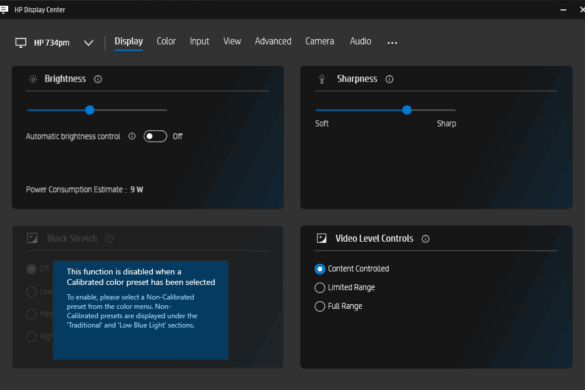Image resolution: width=585 pixels, height=390 pixels.
Task: Click the Brightness slider handle
Action: tap(90, 110)
